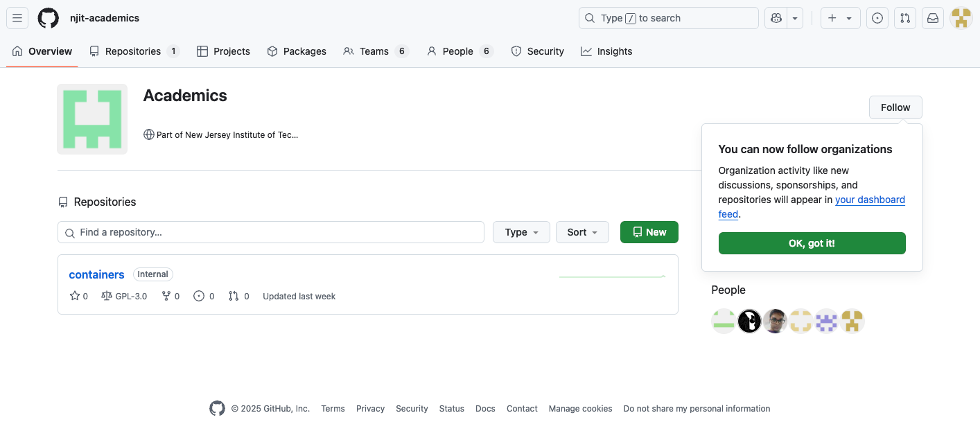
Task: Open the organization Security tab
Action: point(538,51)
